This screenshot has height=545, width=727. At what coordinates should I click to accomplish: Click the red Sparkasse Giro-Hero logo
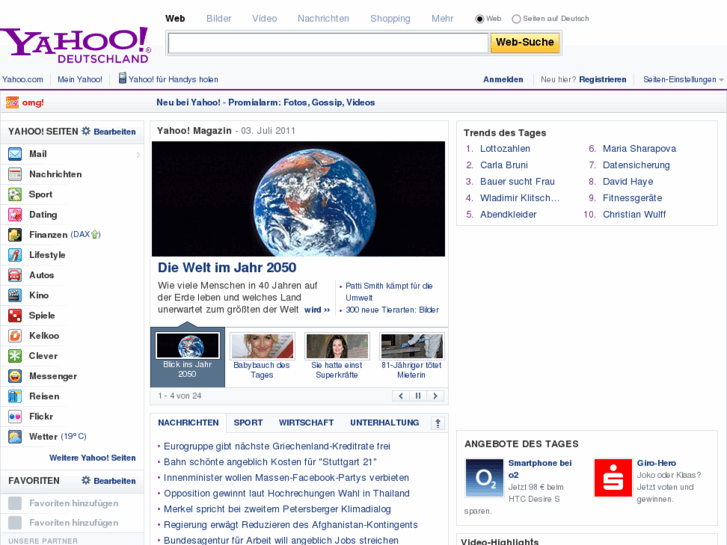click(613, 478)
